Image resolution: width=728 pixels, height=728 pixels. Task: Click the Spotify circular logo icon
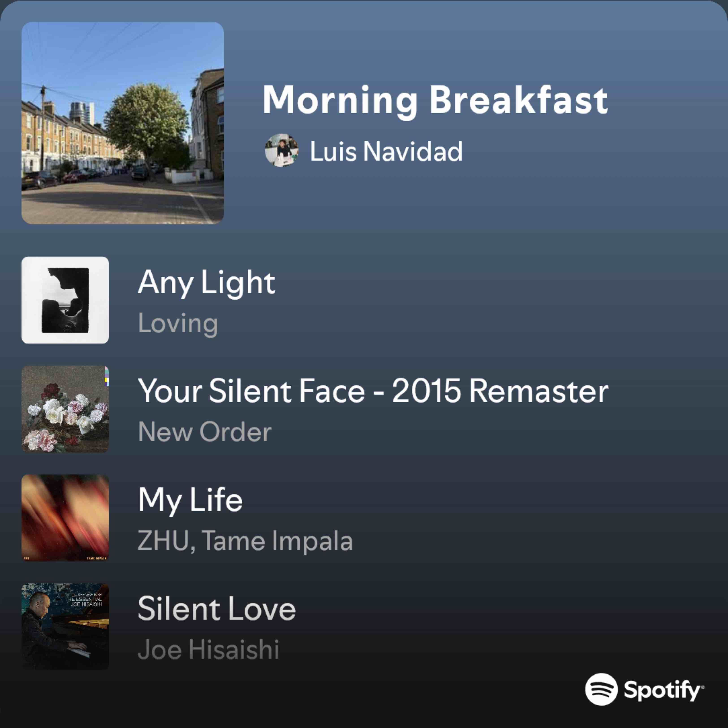point(601,689)
